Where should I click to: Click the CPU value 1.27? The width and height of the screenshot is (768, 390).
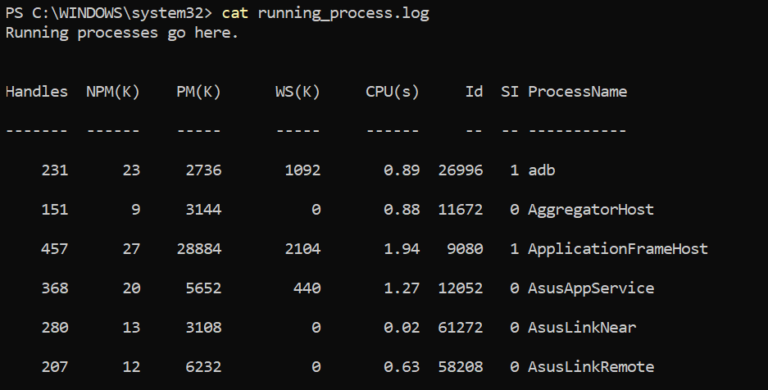(402, 288)
